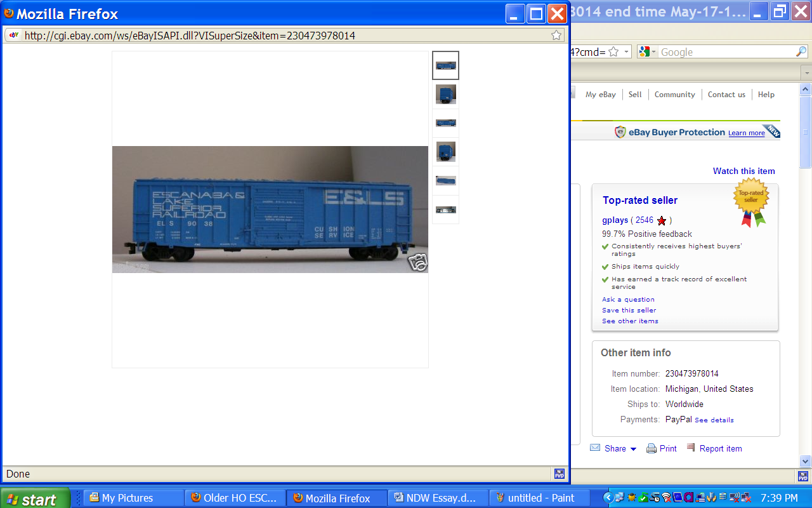Image resolution: width=812 pixels, height=508 pixels.
Task: Select the sixth thumbnail showing boxcar underside
Action: [445, 210]
